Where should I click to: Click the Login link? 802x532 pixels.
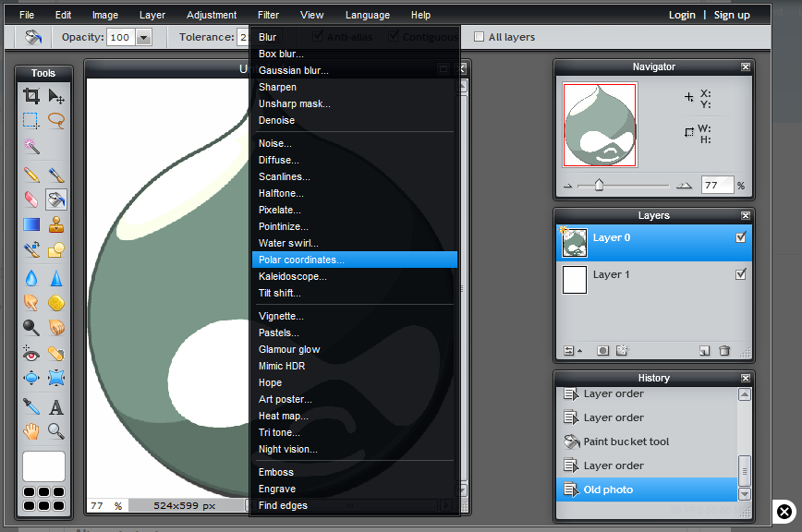point(682,16)
